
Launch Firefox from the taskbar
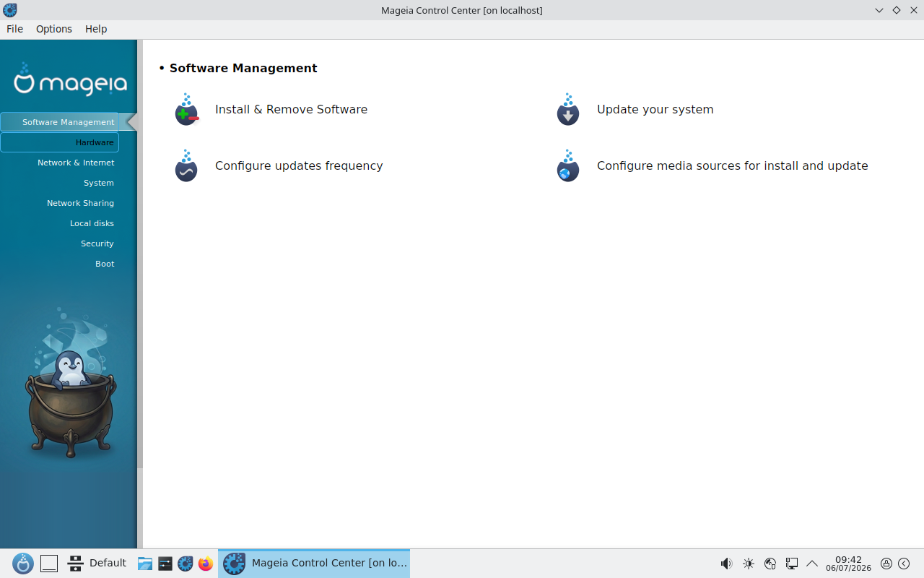[x=206, y=564]
